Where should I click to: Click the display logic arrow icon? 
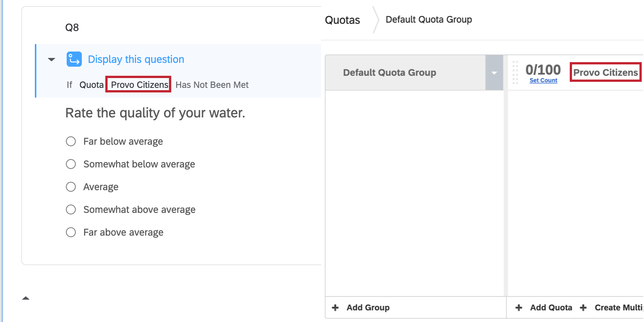pyautogui.click(x=74, y=59)
